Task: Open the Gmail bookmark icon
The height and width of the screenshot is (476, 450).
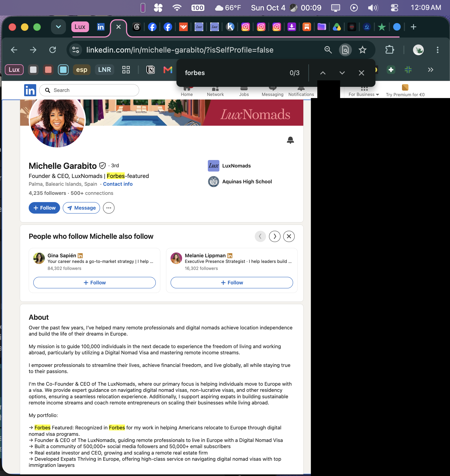Action: coord(168,70)
